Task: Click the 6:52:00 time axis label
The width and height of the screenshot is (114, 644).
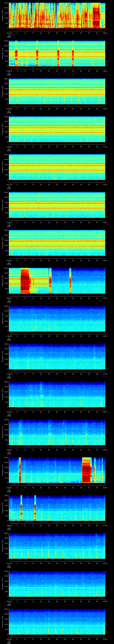Action: click(x=9, y=601)
